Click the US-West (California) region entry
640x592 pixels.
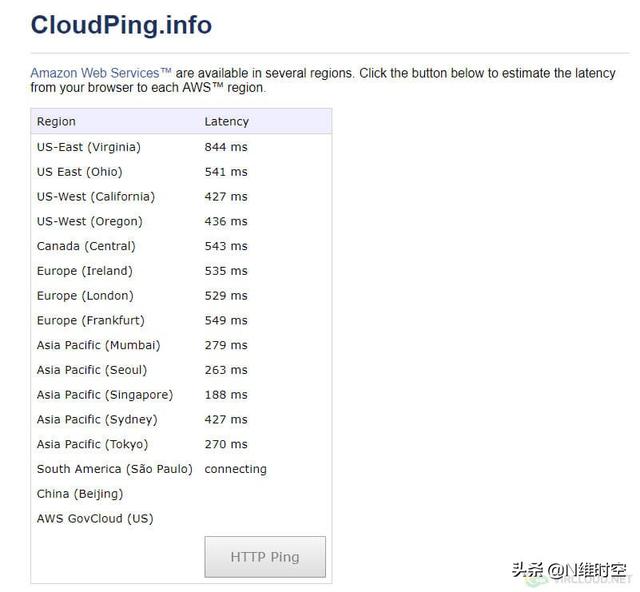click(x=96, y=197)
